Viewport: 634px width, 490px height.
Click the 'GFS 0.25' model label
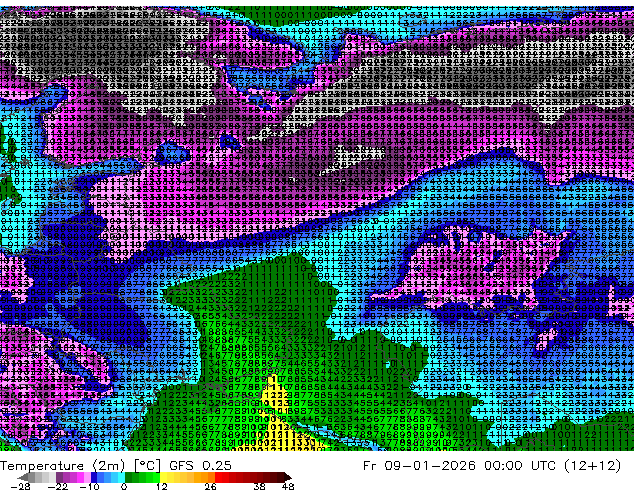[201, 465]
